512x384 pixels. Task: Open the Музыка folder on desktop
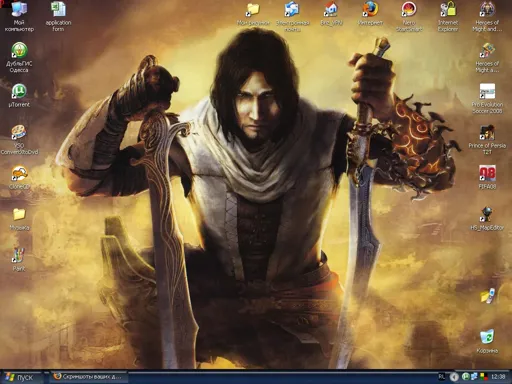click(x=19, y=218)
